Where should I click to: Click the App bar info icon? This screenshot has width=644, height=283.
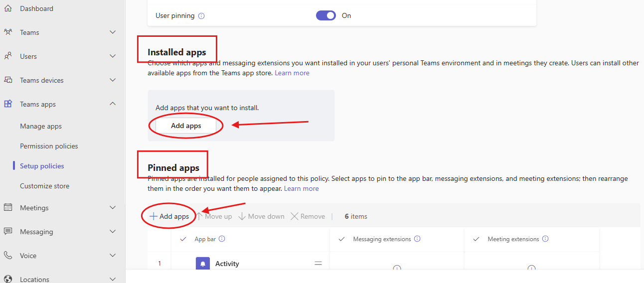[222, 239]
